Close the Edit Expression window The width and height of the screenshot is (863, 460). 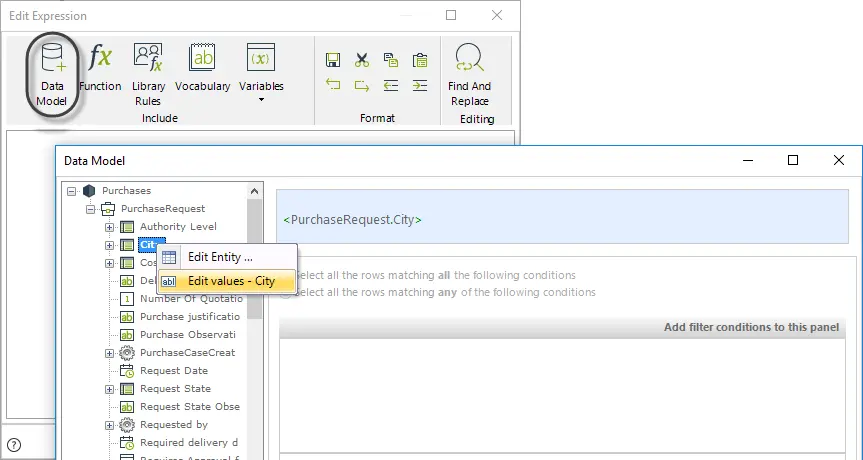tap(497, 15)
